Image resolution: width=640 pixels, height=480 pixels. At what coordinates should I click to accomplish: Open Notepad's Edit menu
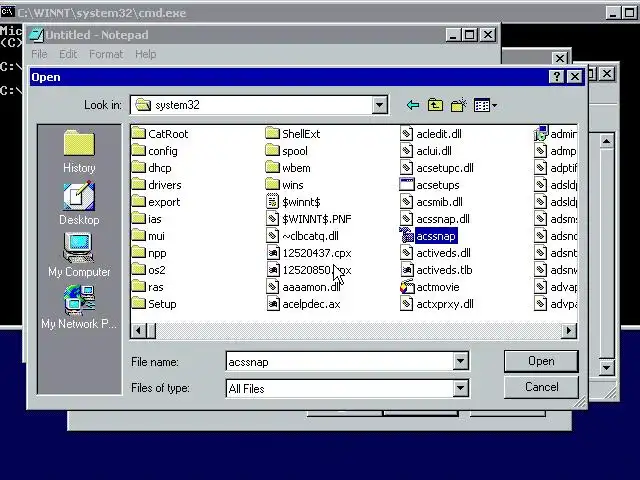[x=68, y=54]
